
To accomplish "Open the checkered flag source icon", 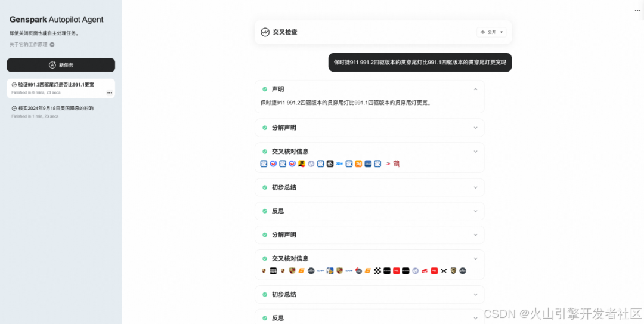I will [x=377, y=271].
